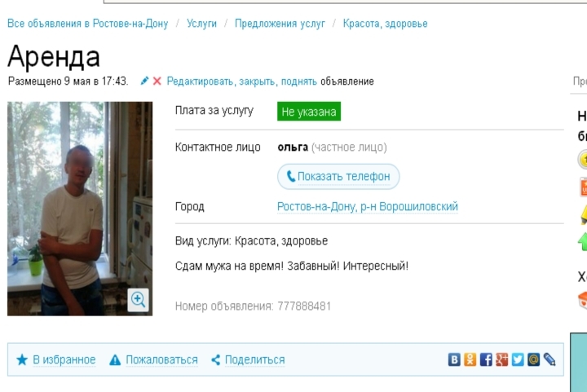Viewport: 587px width, 392px height.
Task: Click the blue pencil edit icon
Action: click(x=145, y=81)
